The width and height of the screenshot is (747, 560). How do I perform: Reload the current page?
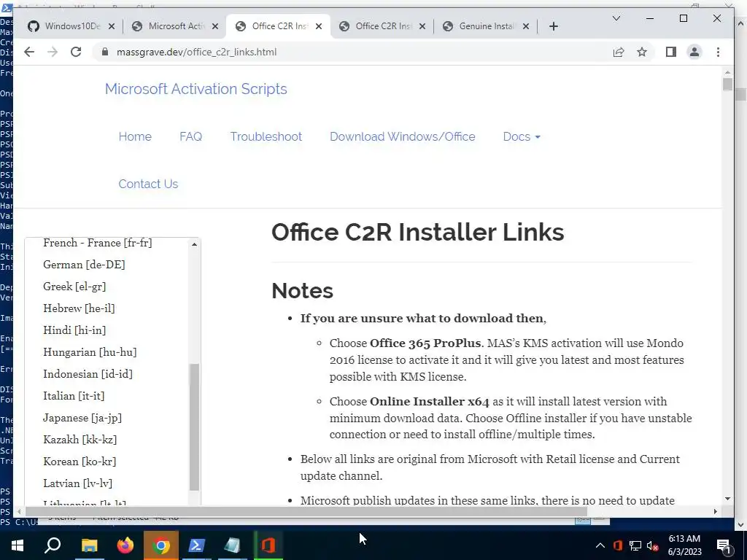[76, 52]
